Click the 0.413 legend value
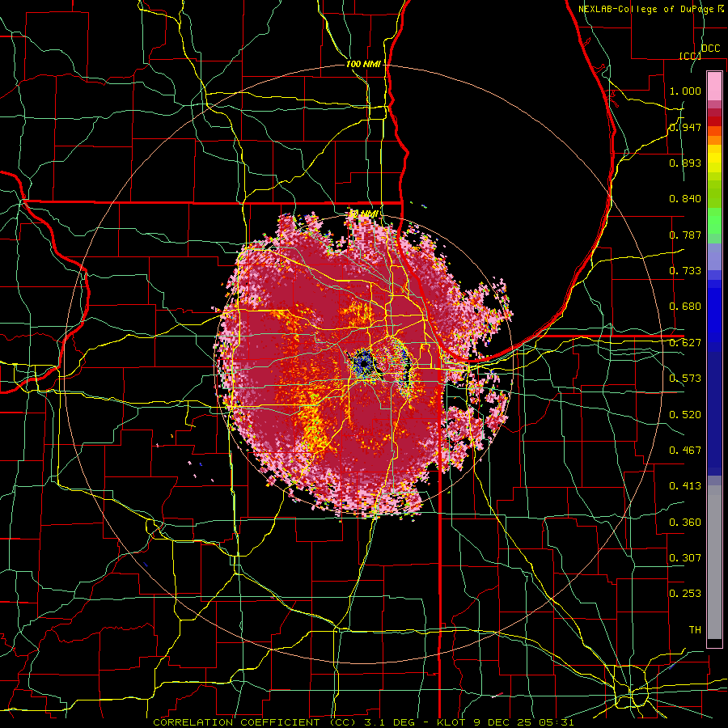The height and width of the screenshot is (728, 728). [685, 486]
